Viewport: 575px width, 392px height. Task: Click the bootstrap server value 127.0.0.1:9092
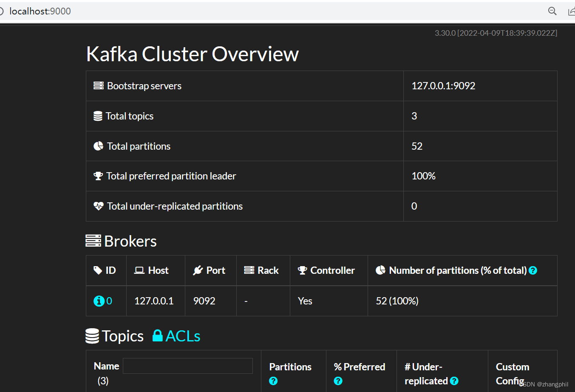[x=443, y=86]
